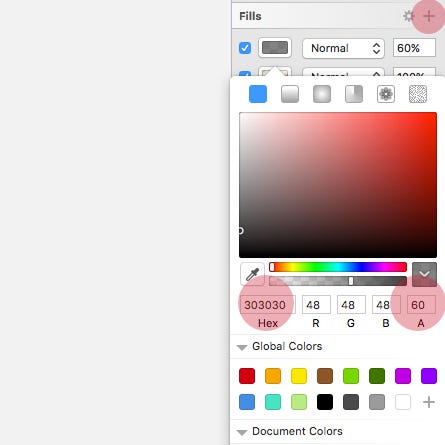
Task: Choose the brown global color swatch
Action: coord(325,376)
